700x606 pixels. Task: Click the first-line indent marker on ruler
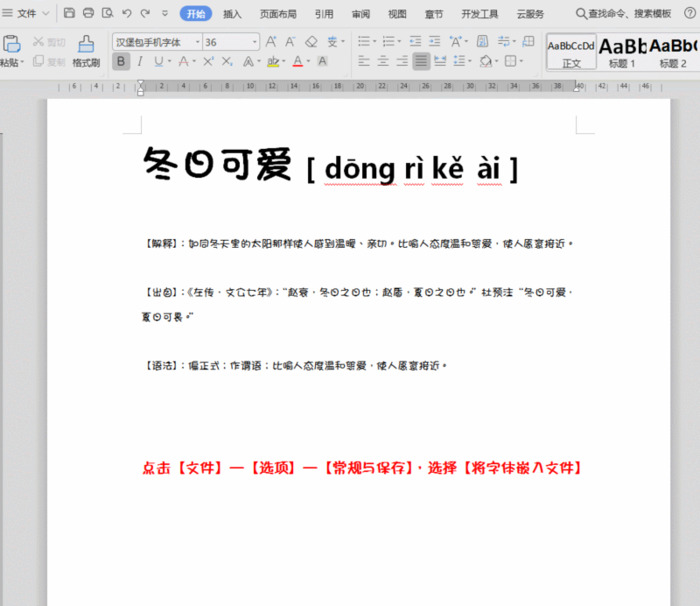click(x=141, y=84)
